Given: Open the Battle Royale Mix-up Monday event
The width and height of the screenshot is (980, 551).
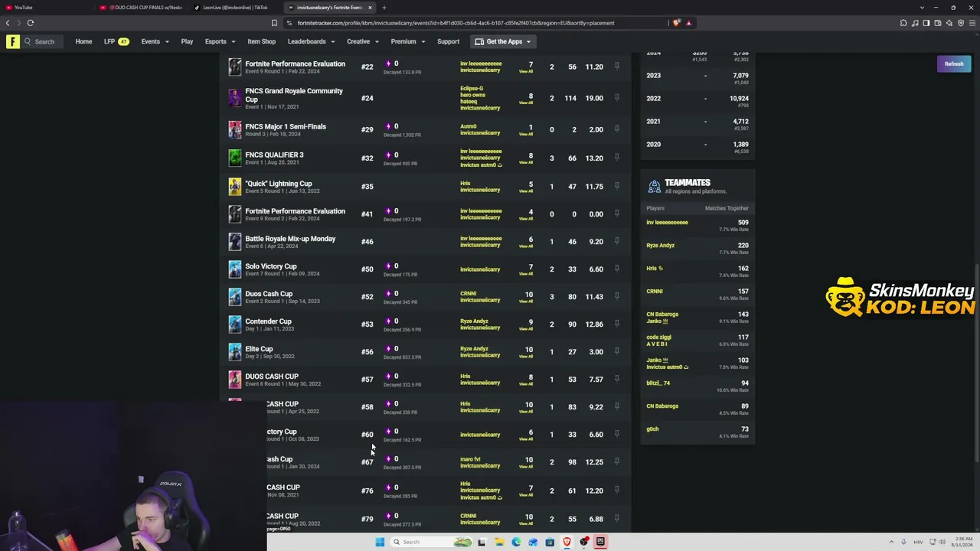Looking at the screenshot, I should coord(290,239).
